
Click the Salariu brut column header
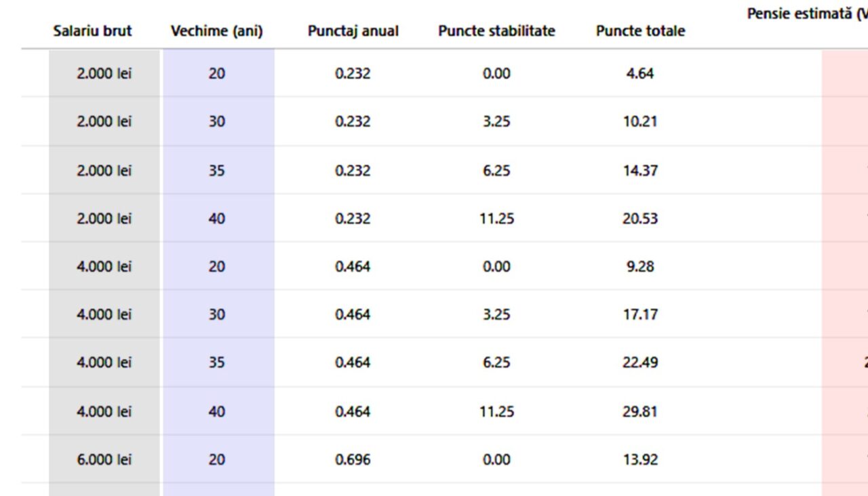tap(92, 31)
